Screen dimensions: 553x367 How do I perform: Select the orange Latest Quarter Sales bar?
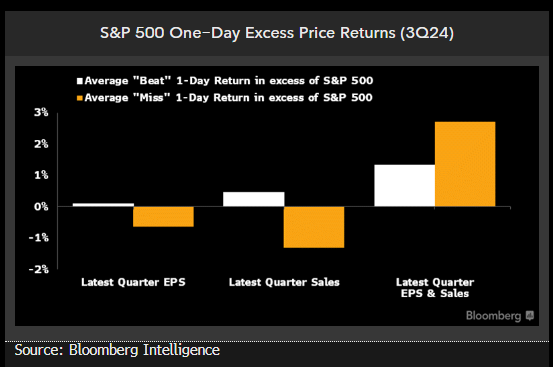coord(314,227)
